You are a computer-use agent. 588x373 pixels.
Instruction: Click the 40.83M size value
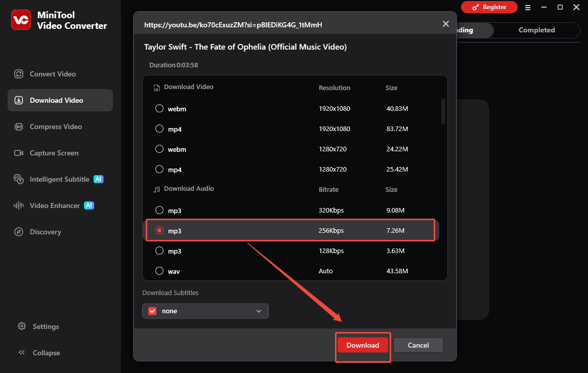[x=397, y=109]
